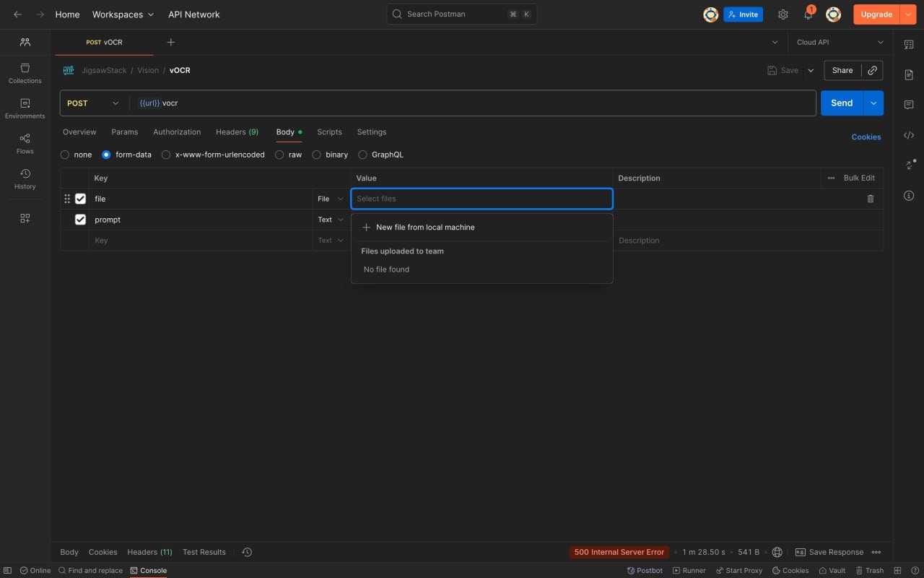The height and width of the screenshot is (578, 924).
Task: Switch to the Settings tab
Action: (x=372, y=132)
